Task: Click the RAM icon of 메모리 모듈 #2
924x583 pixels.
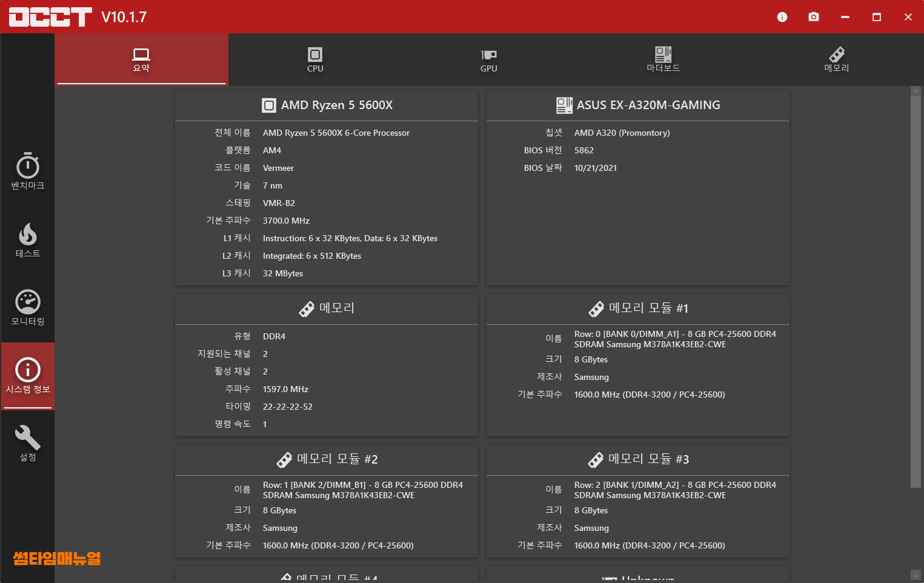Action: [284, 460]
